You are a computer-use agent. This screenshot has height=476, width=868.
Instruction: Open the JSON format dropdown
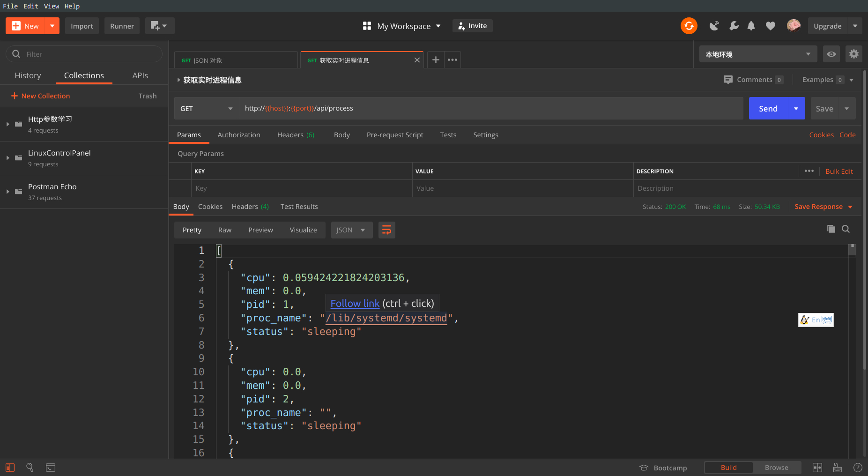(x=351, y=230)
